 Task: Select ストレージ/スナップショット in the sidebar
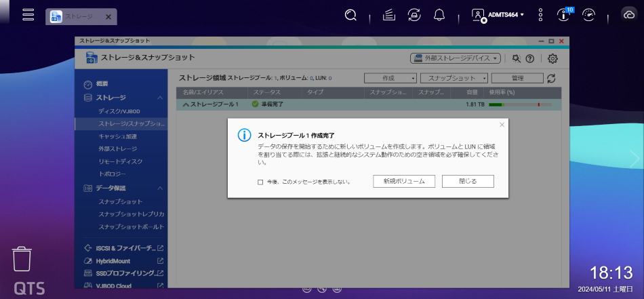(x=121, y=123)
